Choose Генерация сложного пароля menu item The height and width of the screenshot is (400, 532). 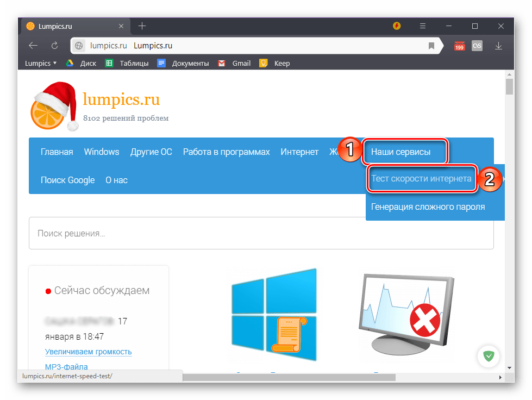pyautogui.click(x=428, y=207)
